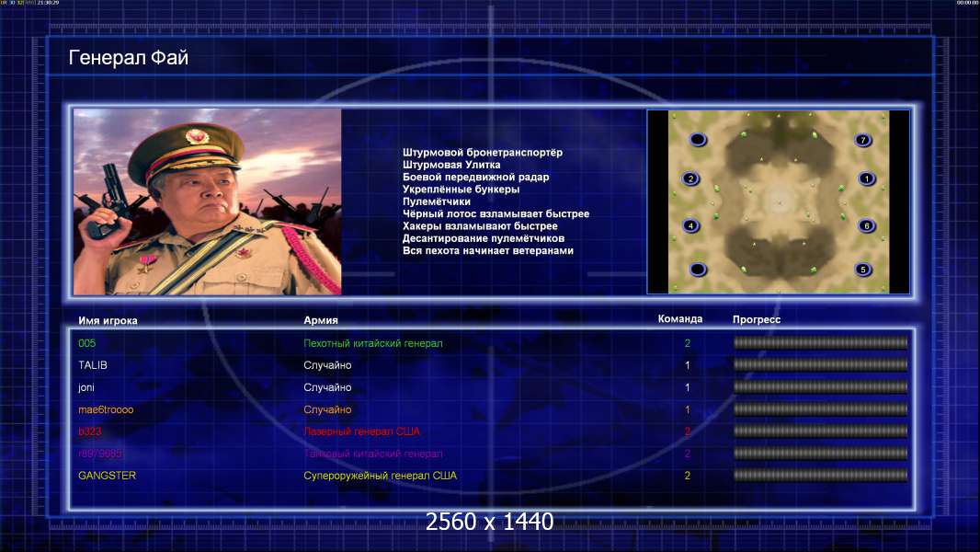Click team number 1 in the joni row
Screen dimensions: 980x552
687,387
